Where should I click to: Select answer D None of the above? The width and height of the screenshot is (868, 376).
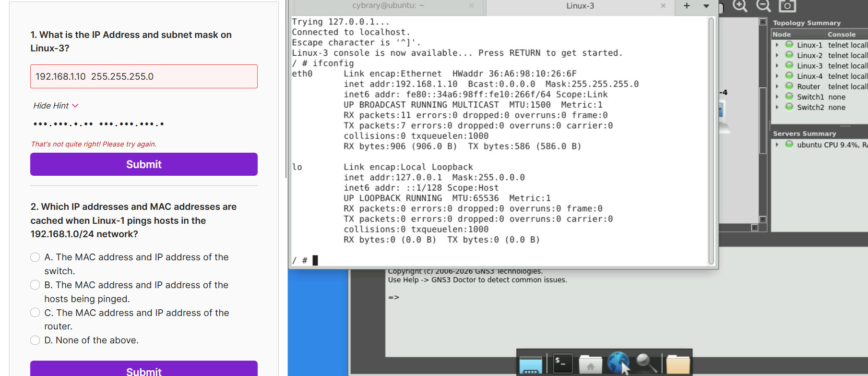click(35, 340)
